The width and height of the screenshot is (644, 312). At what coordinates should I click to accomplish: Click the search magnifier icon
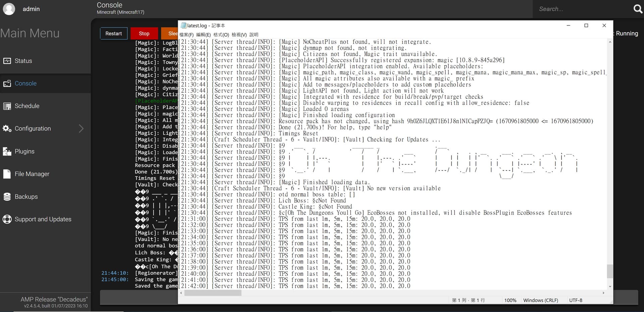coord(638,9)
